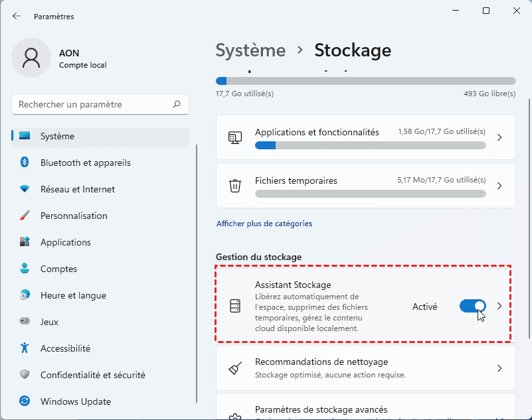The height and width of the screenshot is (420, 532).
Task: Click the Accessibilité person icon
Action: tap(25, 348)
